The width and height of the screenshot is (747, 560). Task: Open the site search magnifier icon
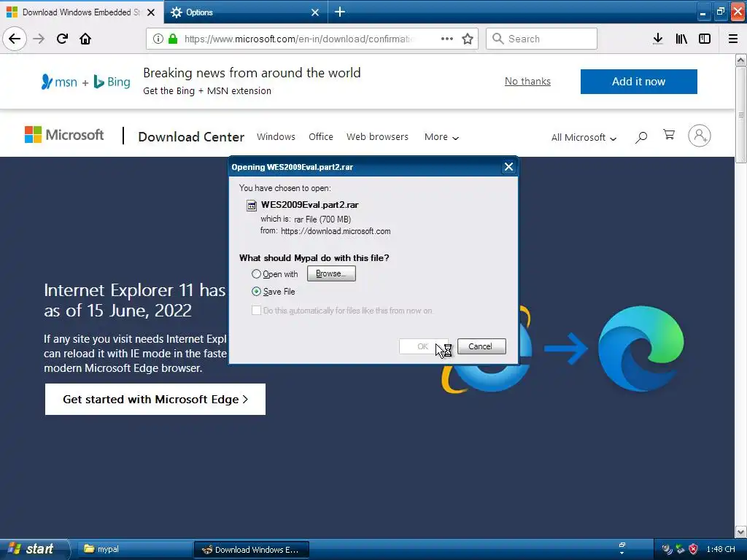(x=641, y=137)
